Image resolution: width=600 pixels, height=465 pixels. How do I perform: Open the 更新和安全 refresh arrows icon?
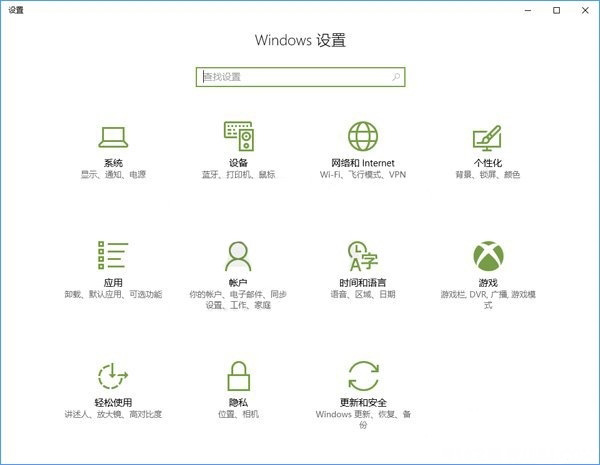pos(363,375)
